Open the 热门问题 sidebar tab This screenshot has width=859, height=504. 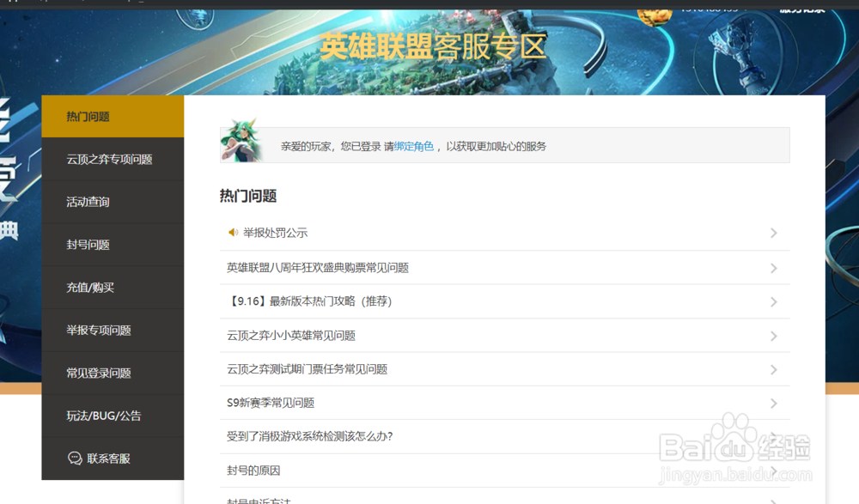(x=113, y=116)
